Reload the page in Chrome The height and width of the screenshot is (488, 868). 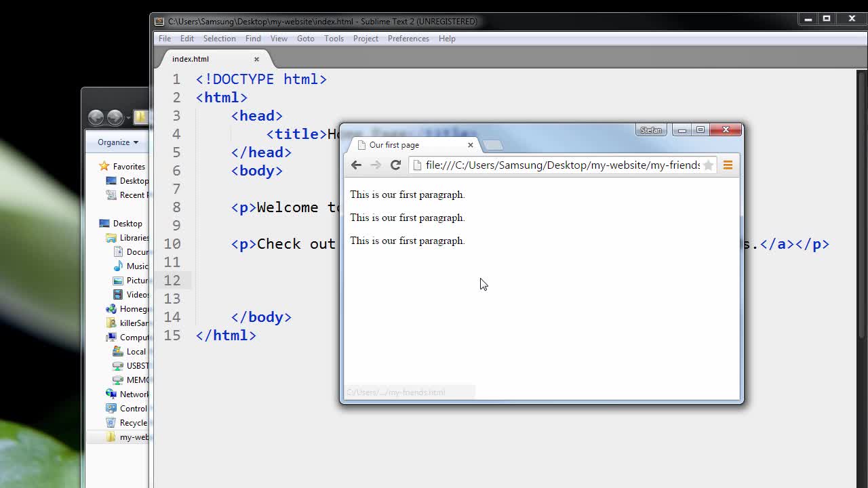click(395, 165)
